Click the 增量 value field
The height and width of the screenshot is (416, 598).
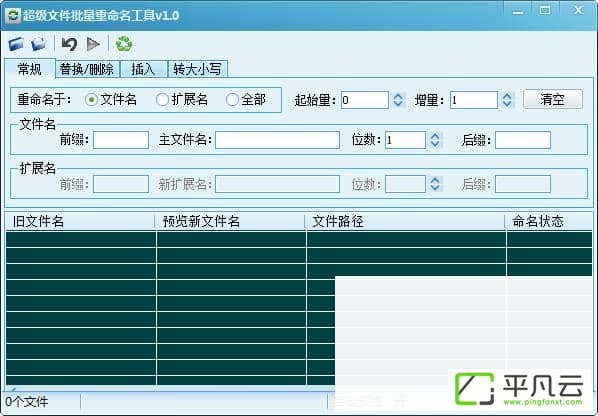click(474, 100)
